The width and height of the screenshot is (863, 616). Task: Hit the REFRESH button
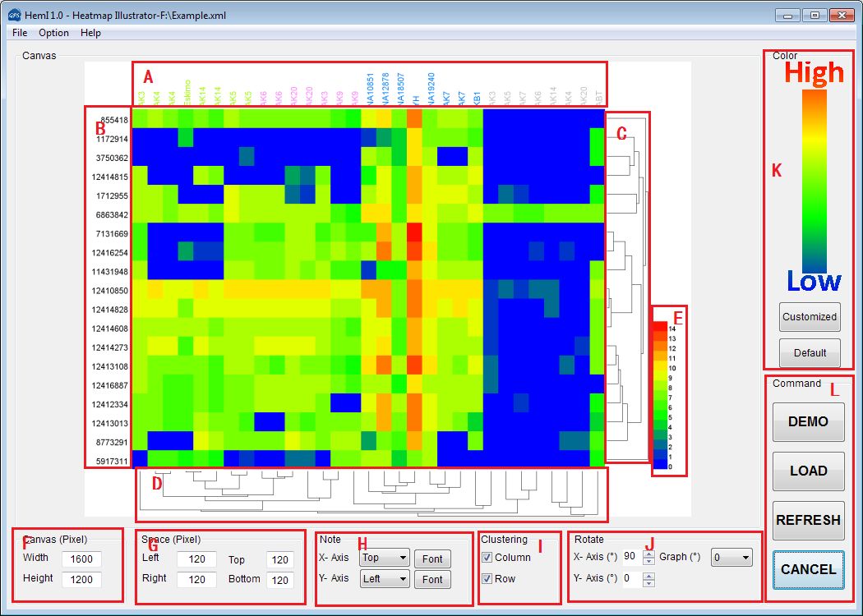808,520
